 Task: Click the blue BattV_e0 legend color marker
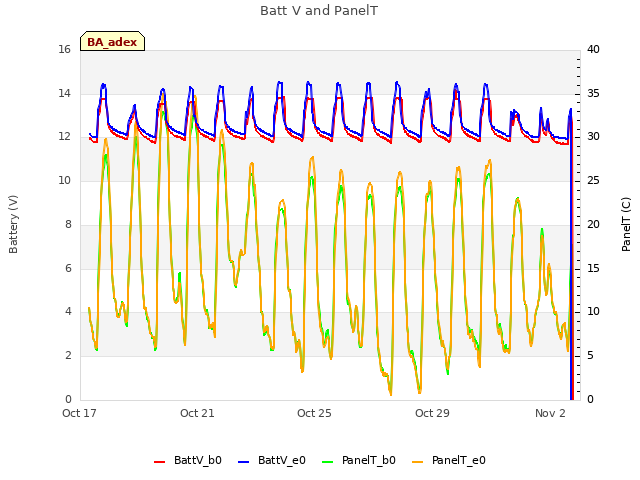pos(243,462)
